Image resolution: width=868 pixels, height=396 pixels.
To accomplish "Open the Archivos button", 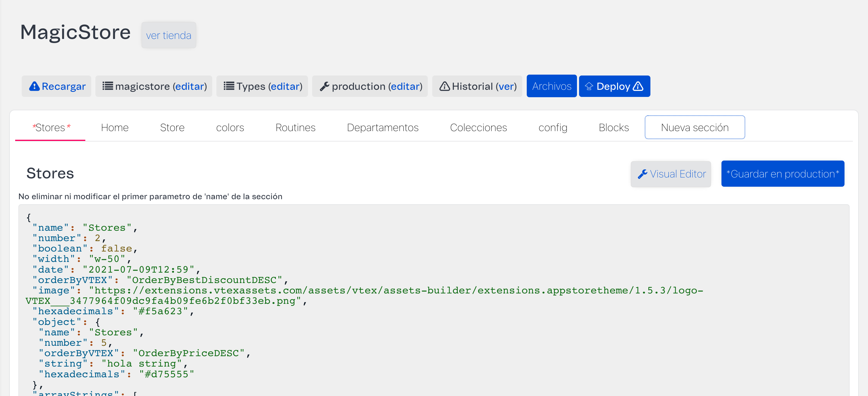I will [551, 86].
